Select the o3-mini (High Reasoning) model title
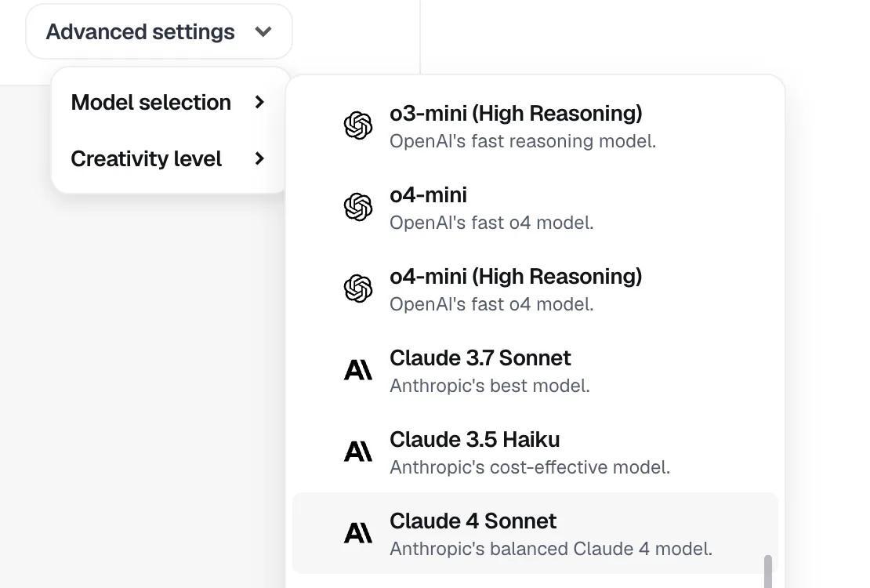This screenshot has height=588, width=870. 516,114
